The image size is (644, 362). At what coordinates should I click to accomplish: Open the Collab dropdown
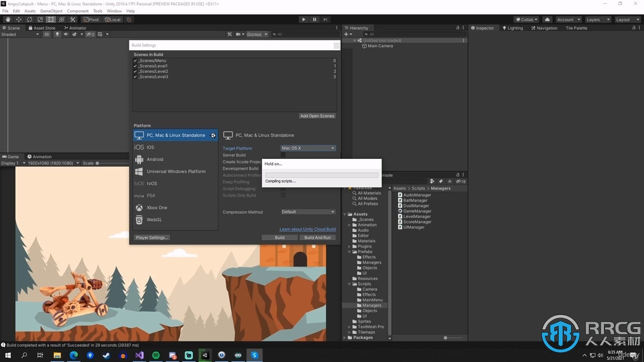tap(527, 20)
